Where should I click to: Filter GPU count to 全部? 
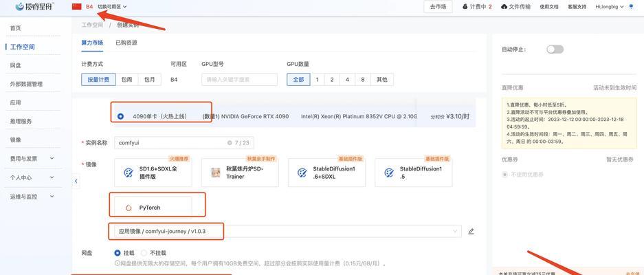[x=298, y=80]
